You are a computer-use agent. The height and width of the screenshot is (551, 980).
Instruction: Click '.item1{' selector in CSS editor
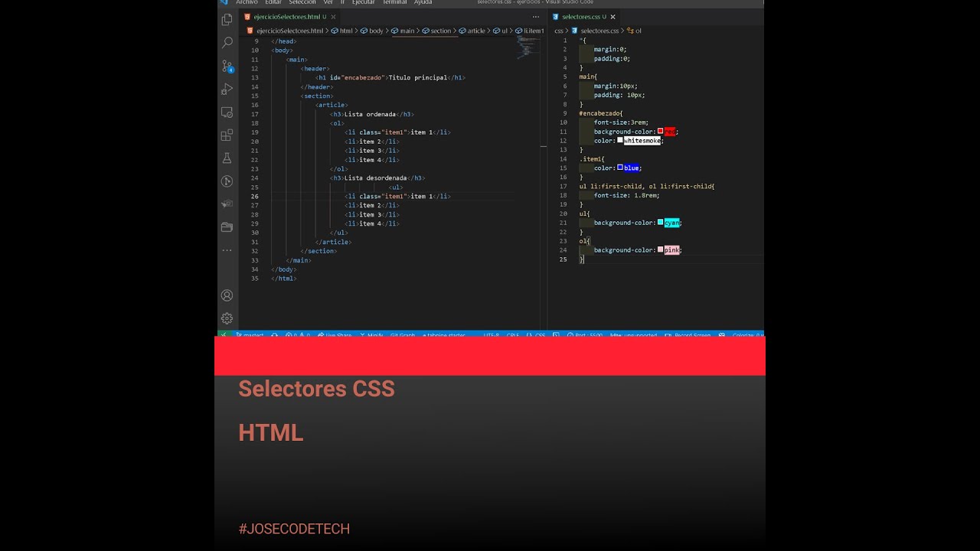pyautogui.click(x=592, y=159)
